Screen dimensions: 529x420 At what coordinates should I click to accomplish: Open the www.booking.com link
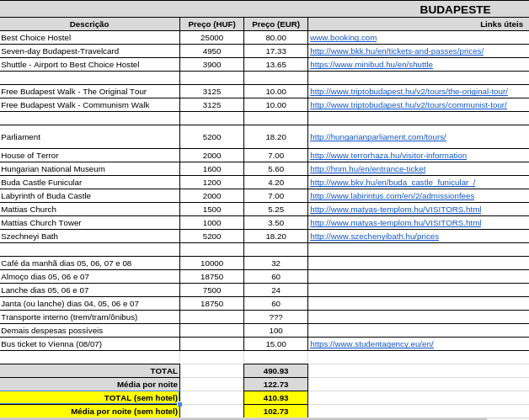pos(343,38)
